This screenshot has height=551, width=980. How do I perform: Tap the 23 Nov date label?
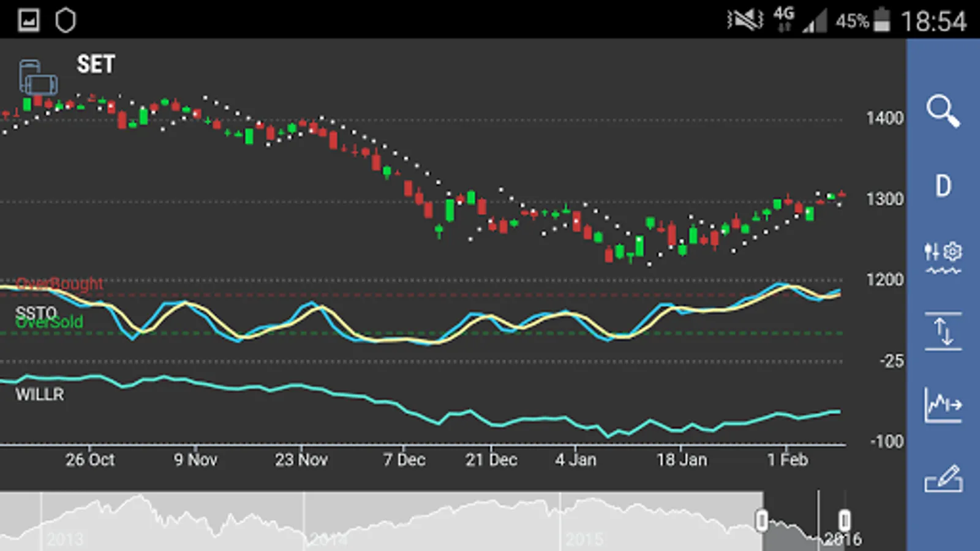(301, 460)
